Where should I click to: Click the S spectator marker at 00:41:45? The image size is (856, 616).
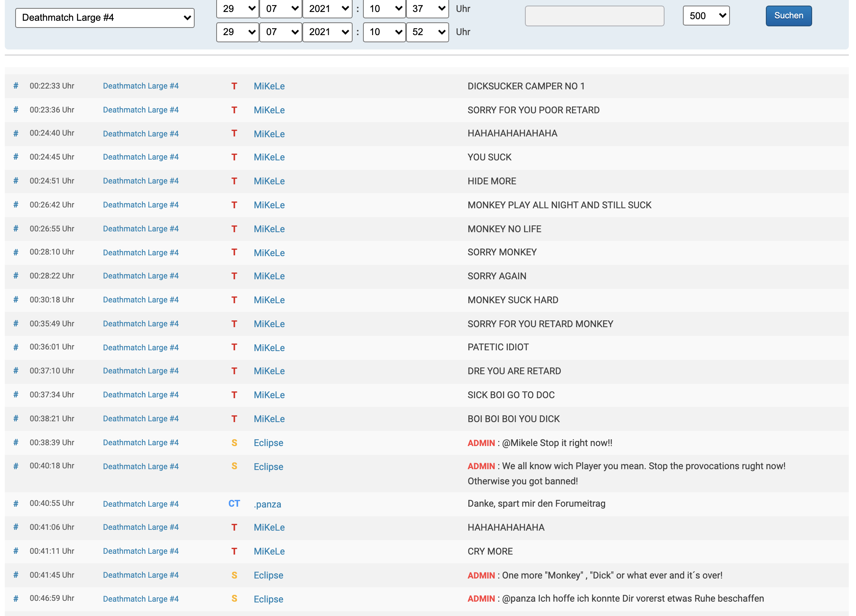click(x=234, y=575)
